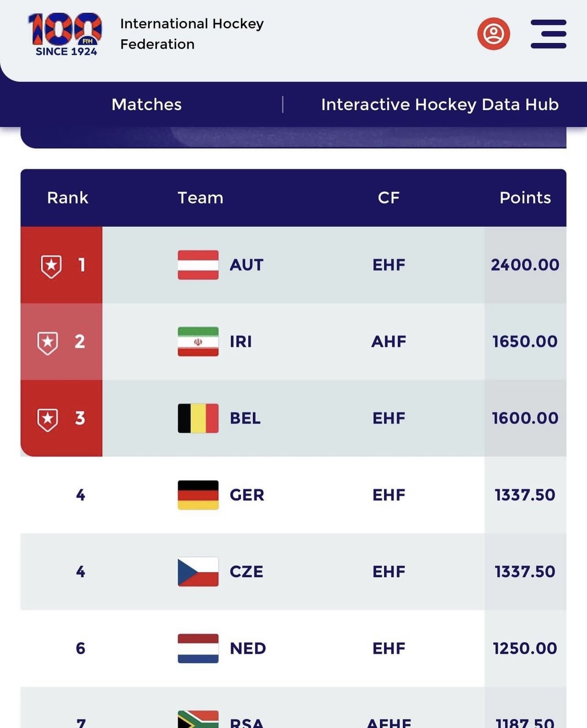
Task: Click International Hockey Federation title link
Action: pos(192,34)
